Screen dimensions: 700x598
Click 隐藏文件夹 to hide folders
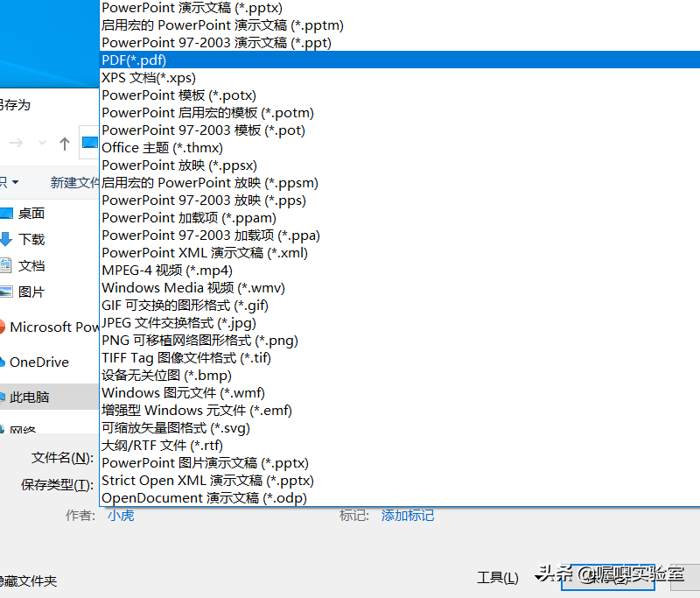[x=28, y=581]
